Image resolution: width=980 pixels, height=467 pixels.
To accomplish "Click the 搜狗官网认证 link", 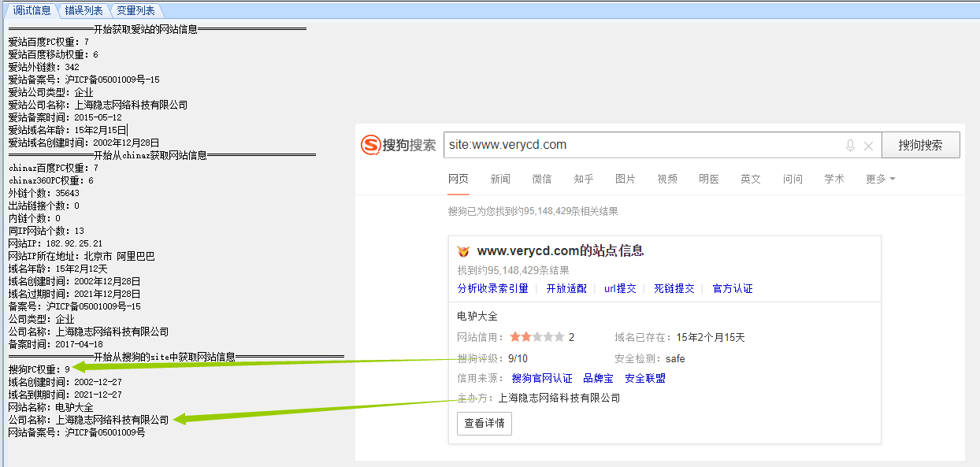I will tap(542, 378).
